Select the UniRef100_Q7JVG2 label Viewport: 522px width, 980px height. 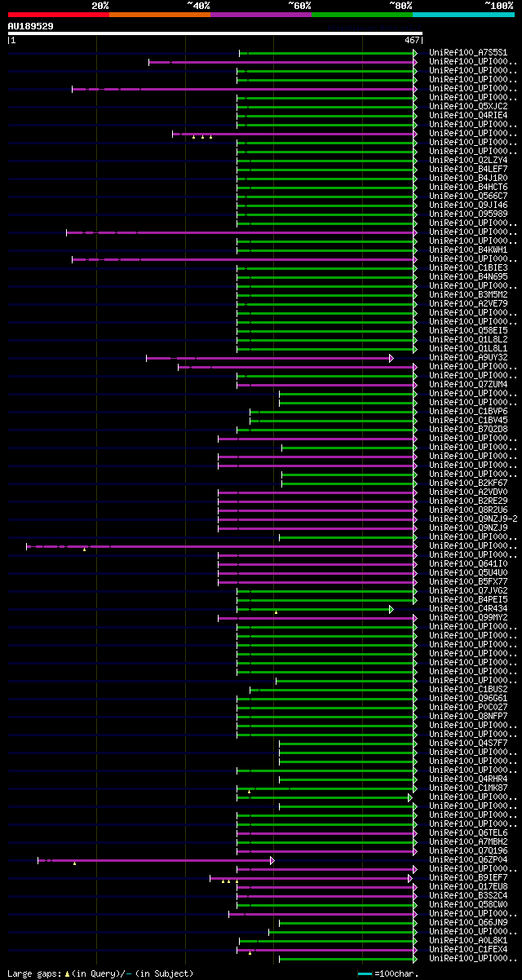(x=468, y=590)
